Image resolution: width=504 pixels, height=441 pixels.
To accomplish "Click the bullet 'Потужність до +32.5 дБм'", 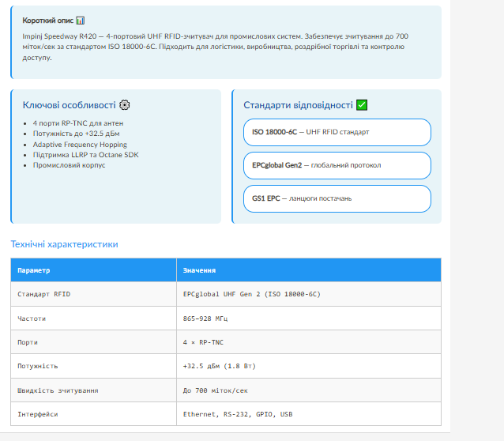I will pos(76,134).
